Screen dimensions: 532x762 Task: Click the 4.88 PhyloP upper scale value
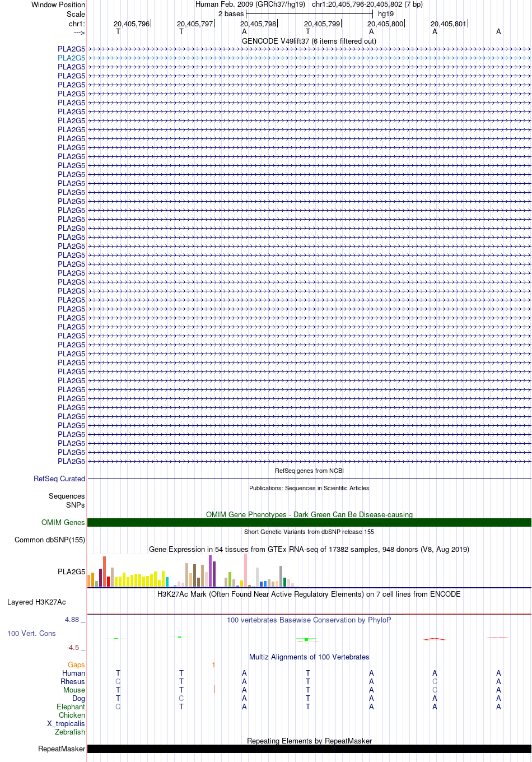72,620
